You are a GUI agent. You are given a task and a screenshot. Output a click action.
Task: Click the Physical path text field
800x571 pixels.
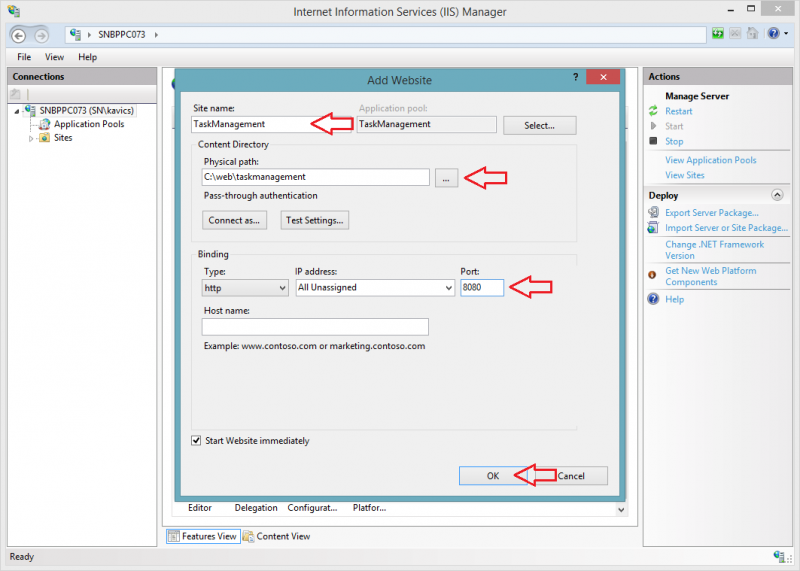316,177
